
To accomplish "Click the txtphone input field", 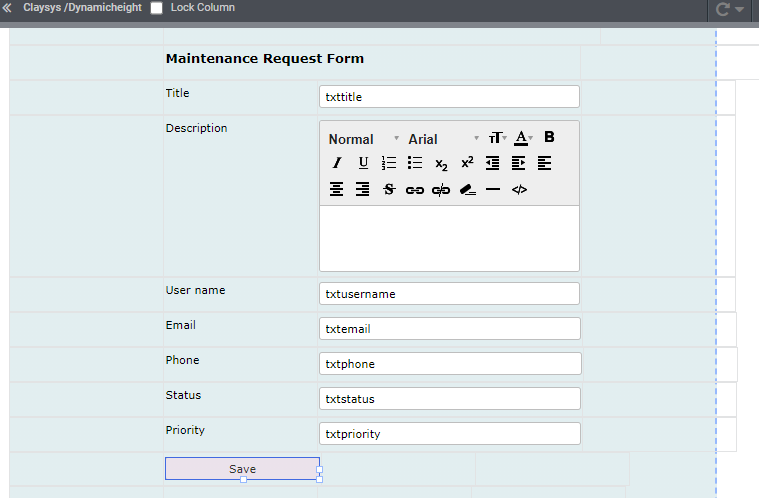I will [x=450, y=363].
